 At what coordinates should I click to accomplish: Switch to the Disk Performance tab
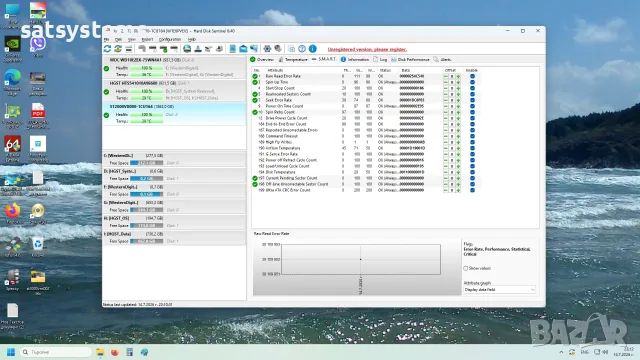(x=410, y=60)
